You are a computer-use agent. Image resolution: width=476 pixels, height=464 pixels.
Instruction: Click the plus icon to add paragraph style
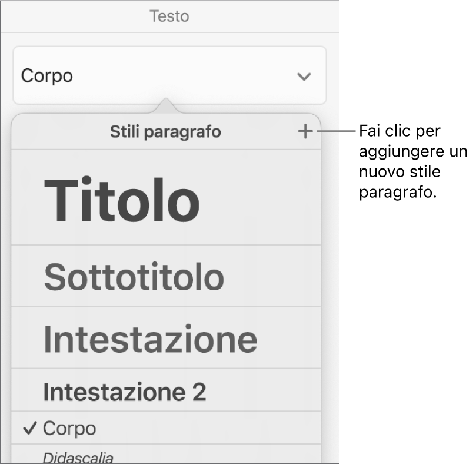(x=305, y=132)
